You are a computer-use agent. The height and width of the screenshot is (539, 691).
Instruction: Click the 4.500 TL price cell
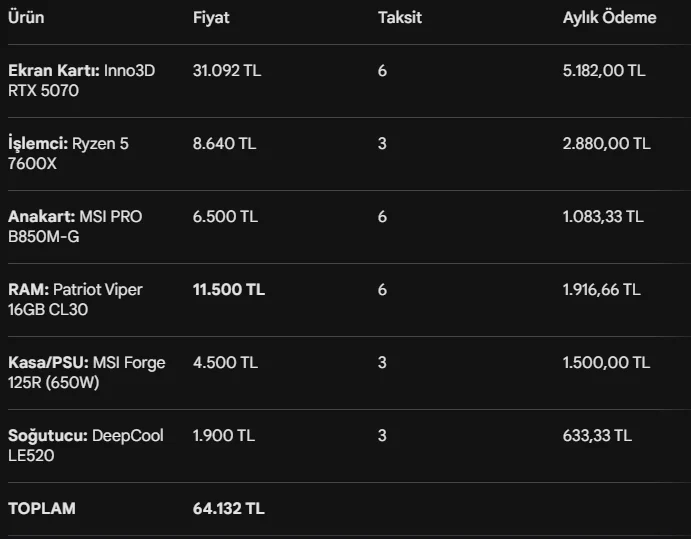click(x=224, y=363)
